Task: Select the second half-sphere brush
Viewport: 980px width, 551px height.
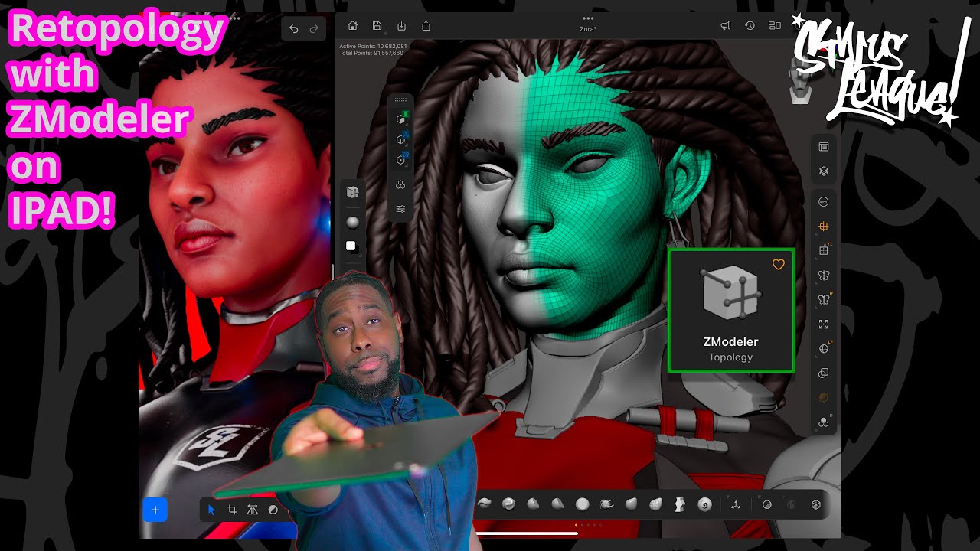Action: 557,504
